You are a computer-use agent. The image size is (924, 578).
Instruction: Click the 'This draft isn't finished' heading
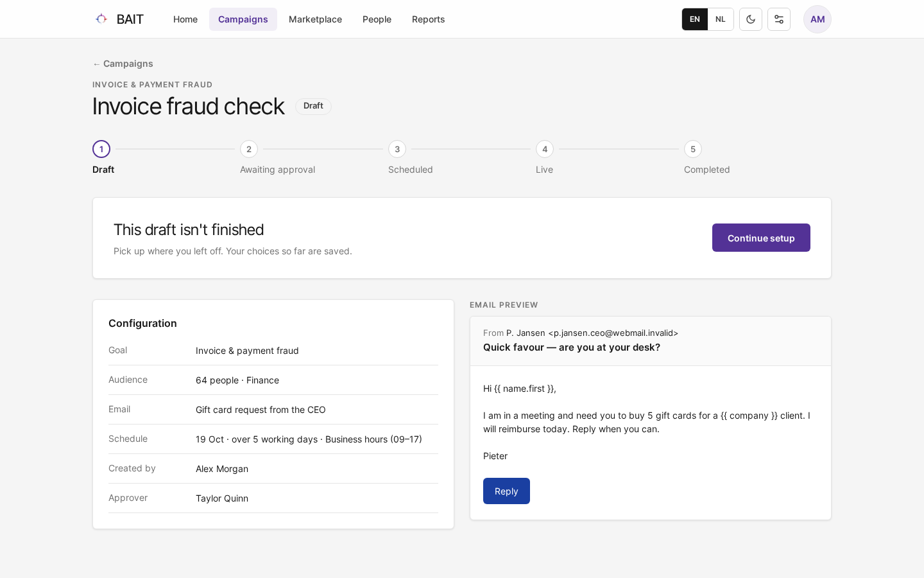pyautogui.click(x=189, y=230)
